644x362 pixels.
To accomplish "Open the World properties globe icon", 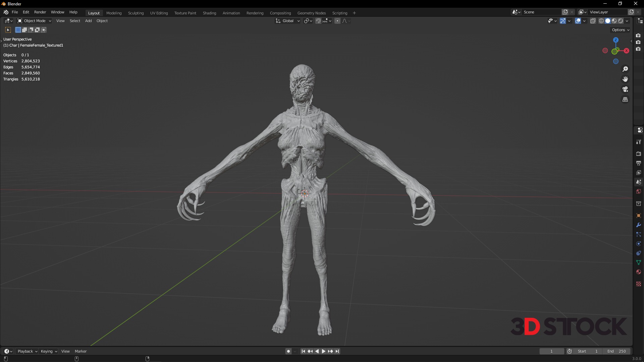I will pos(638,192).
